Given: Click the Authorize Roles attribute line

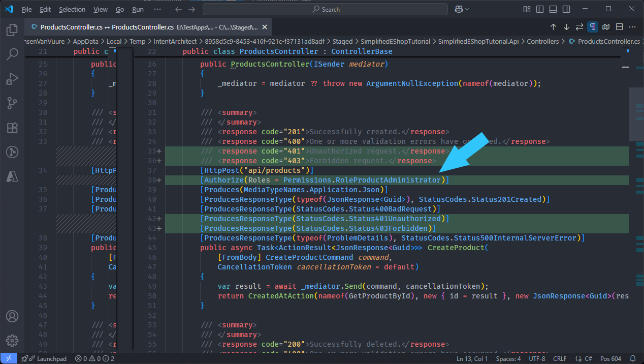Looking at the screenshot, I should (x=325, y=180).
